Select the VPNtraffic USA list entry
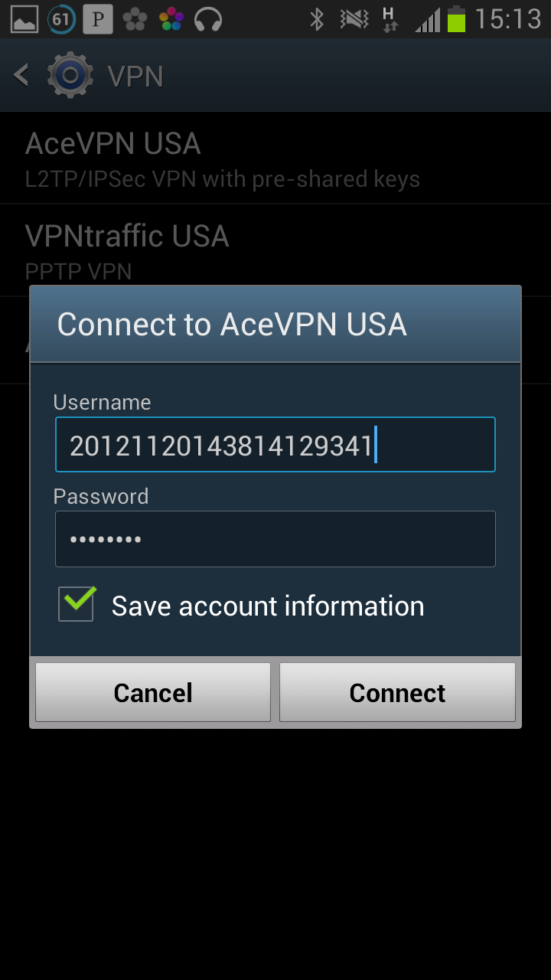 tap(275, 250)
